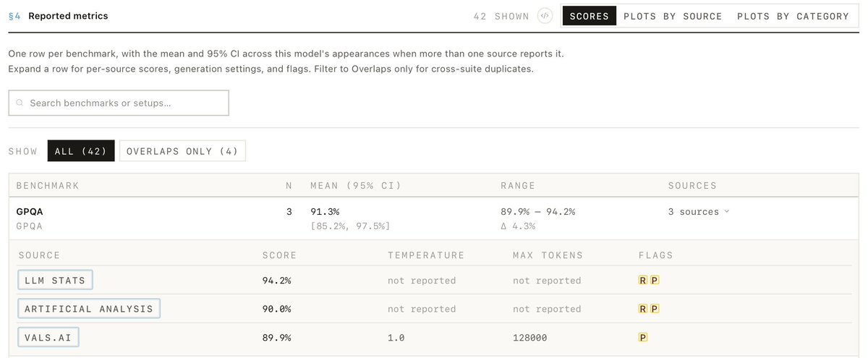Click the search magnifier icon

20,103
